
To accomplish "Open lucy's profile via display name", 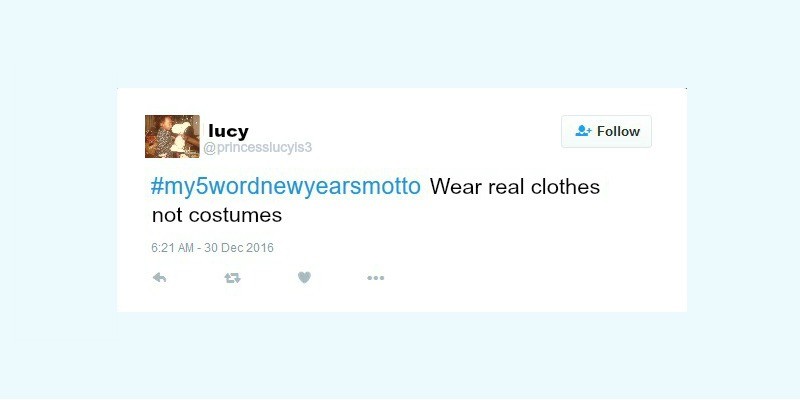I will click(228, 131).
